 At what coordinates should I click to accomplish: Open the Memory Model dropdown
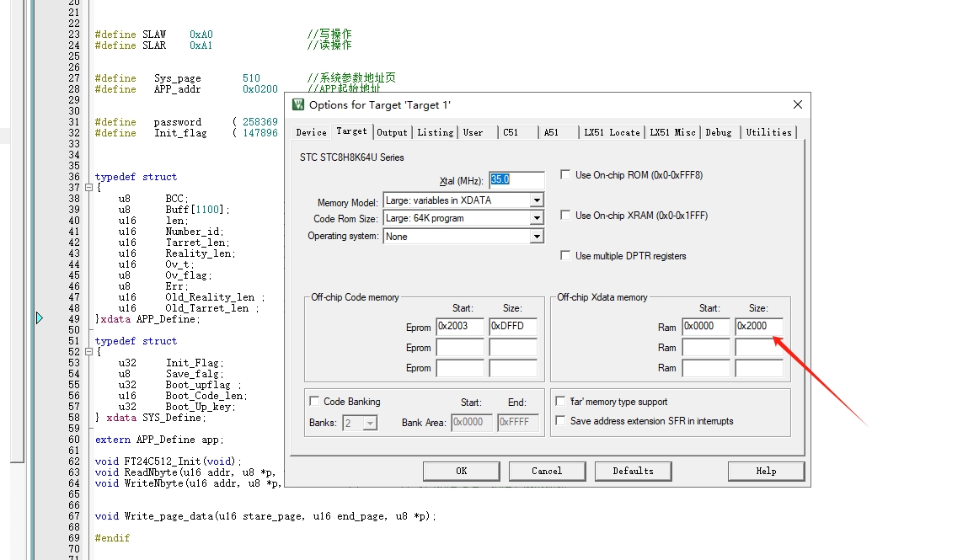pyautogui.click(x=537, y=200)
